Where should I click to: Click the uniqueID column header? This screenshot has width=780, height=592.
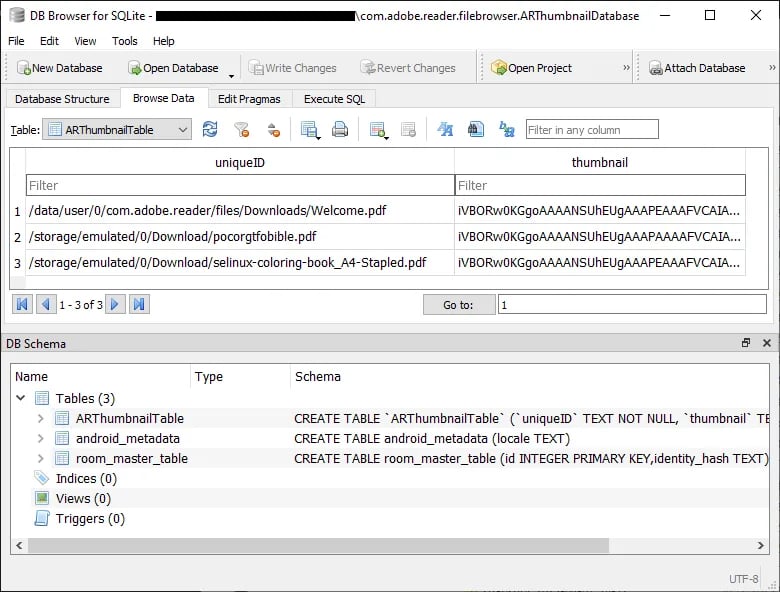coord(240,162)
